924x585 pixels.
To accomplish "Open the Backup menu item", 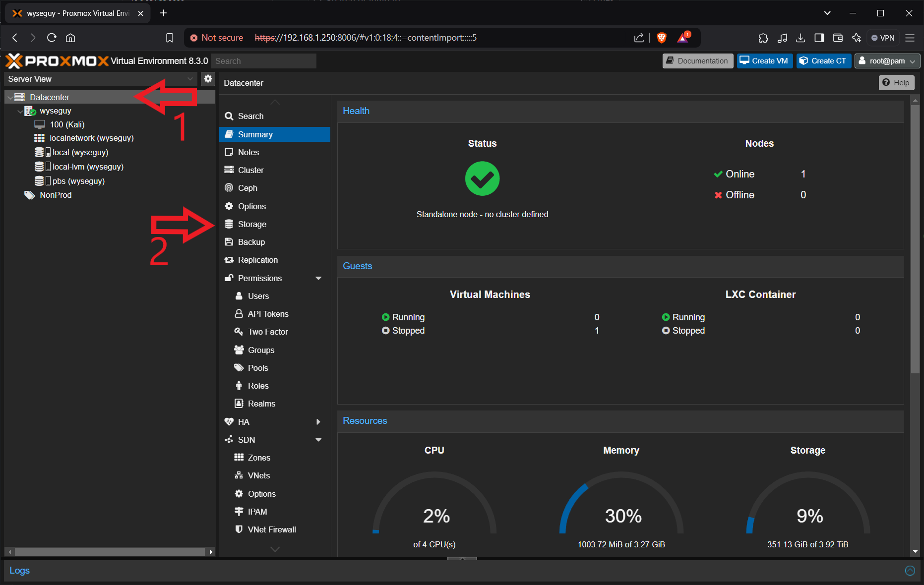I will [x=275, y=242].
